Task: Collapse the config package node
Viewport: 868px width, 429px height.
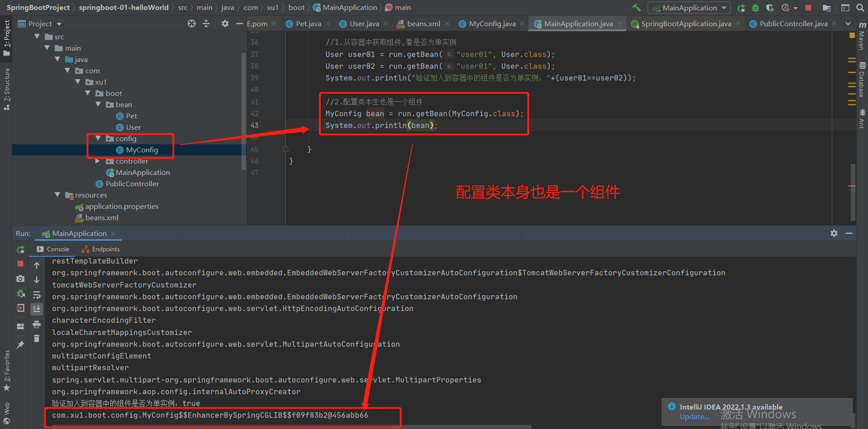Action: coord(98,138)
